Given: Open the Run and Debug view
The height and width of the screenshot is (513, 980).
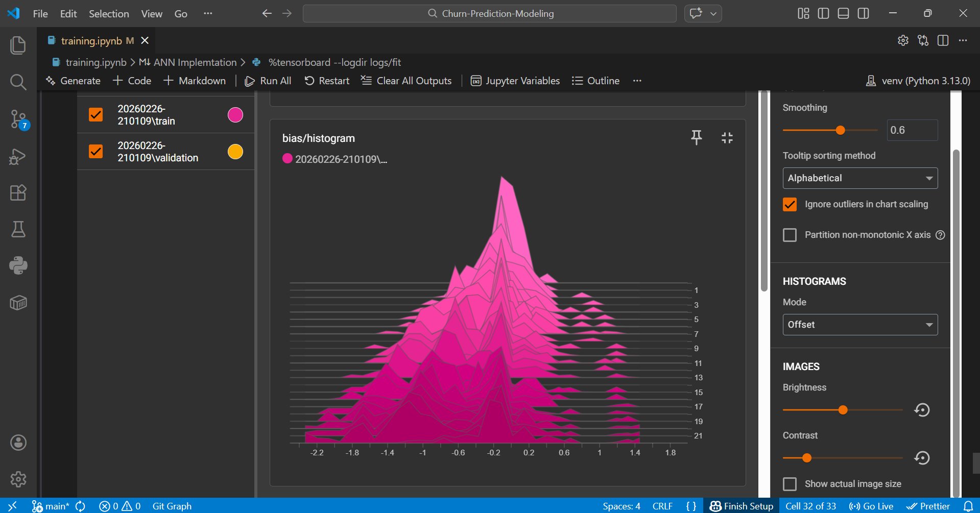Looking at the screenshot, I should (18, 157).
